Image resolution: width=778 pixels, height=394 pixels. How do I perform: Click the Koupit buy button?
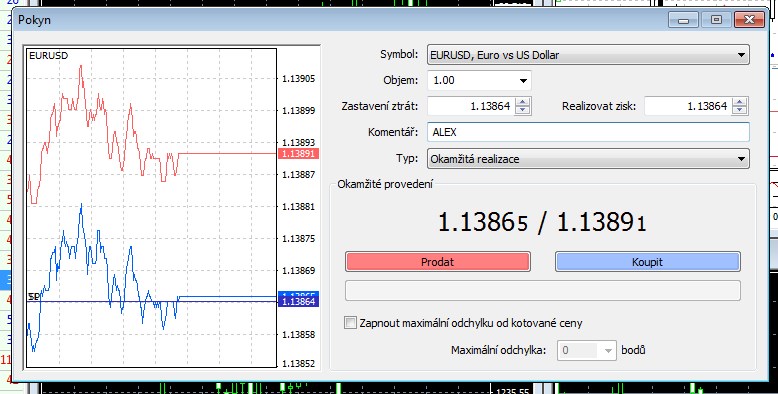click(x=648, y=262)
